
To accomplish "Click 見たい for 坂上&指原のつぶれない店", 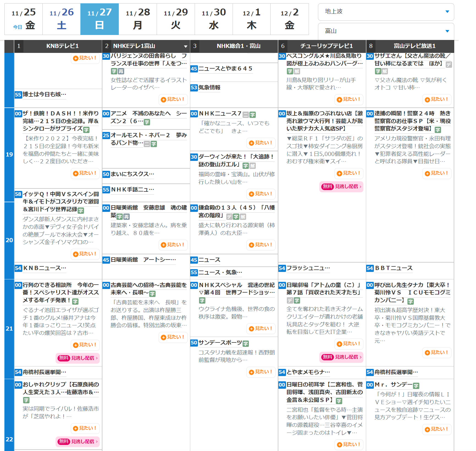I will 349,173.
